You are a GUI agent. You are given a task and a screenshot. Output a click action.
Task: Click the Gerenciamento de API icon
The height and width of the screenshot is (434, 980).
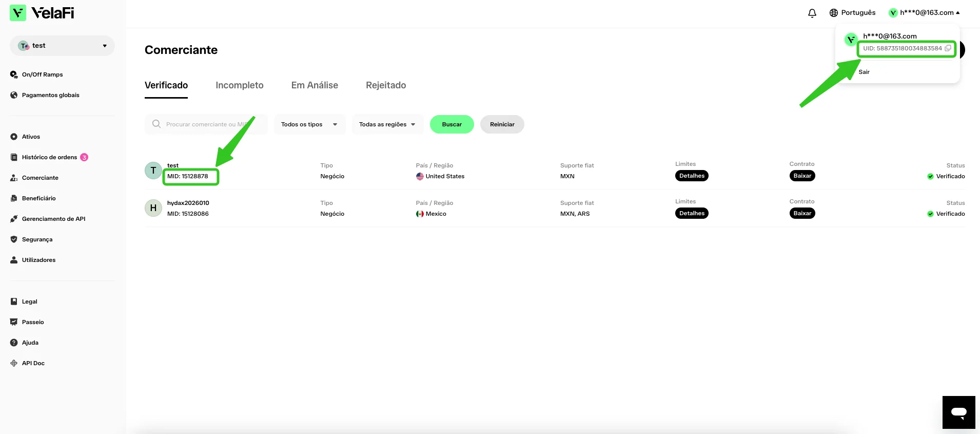14,219
